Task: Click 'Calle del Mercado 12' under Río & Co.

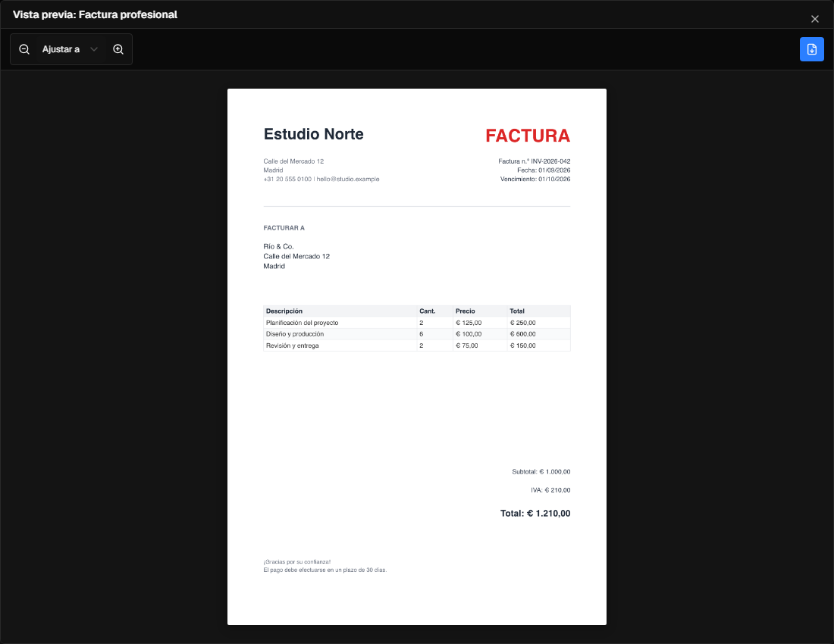Action: click(x=296, y=256)
